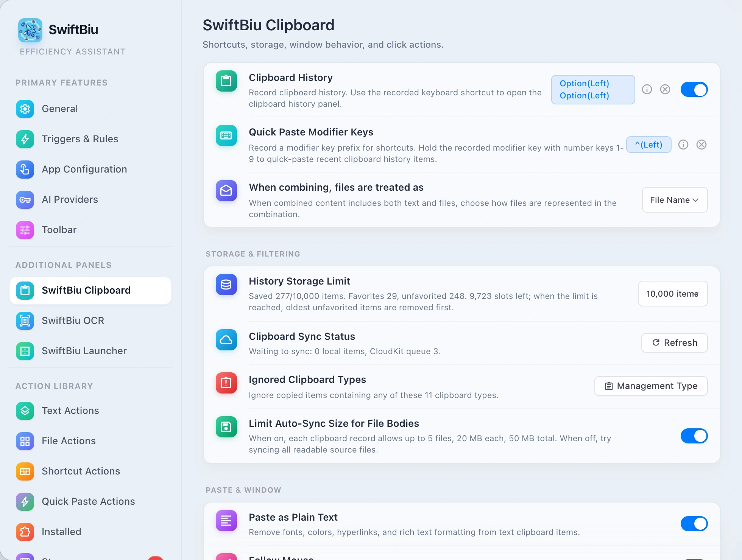Click the SwiftBiu Launcher grid icon
Viewport: 742px width, 560px height.
point(25,351)
